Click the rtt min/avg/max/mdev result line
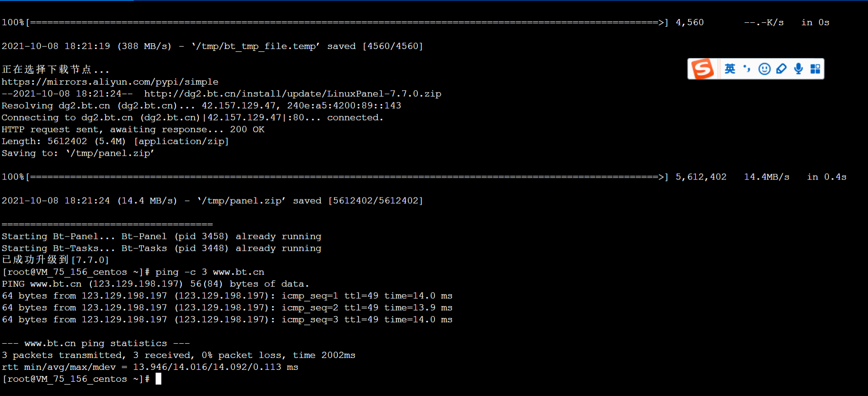The height and width of the screenshot is (396, 868). pyautogui.click(x=150, y=367)
